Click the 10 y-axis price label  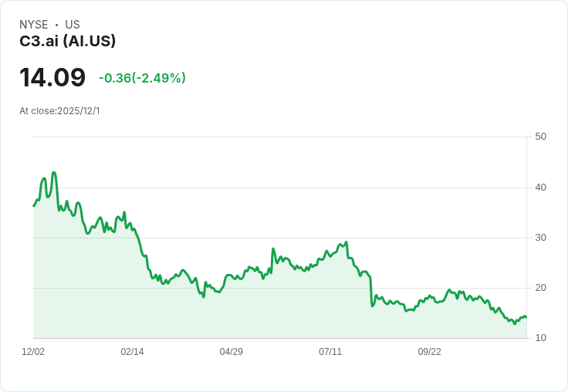pos(540,338)
